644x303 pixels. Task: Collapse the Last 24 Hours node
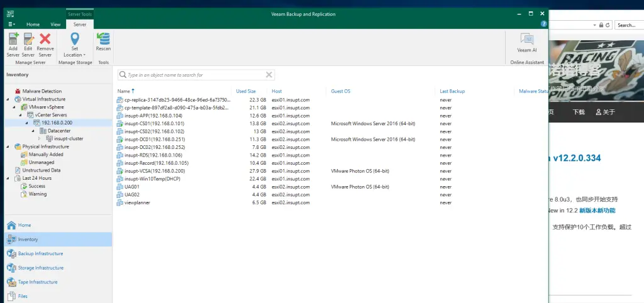coord(9,178)
